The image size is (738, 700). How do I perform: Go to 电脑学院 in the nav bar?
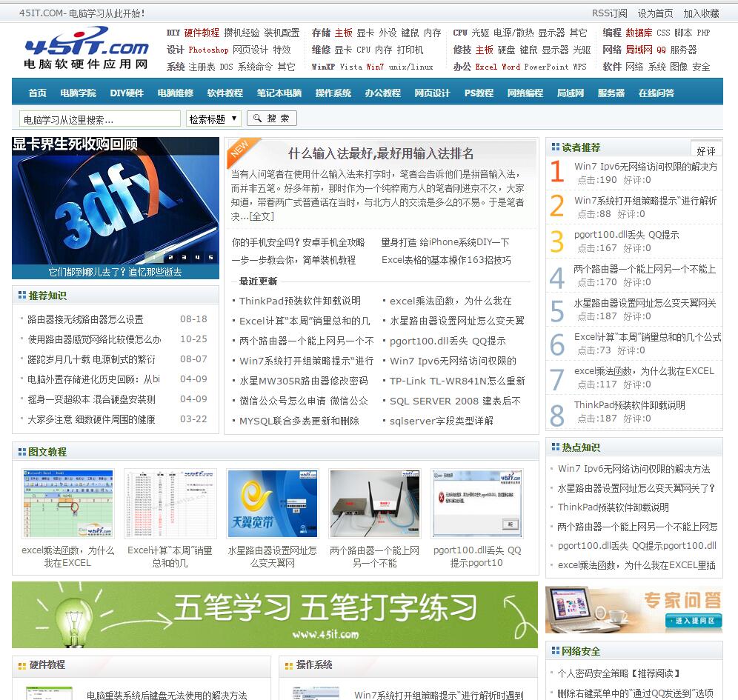(78, 93)
